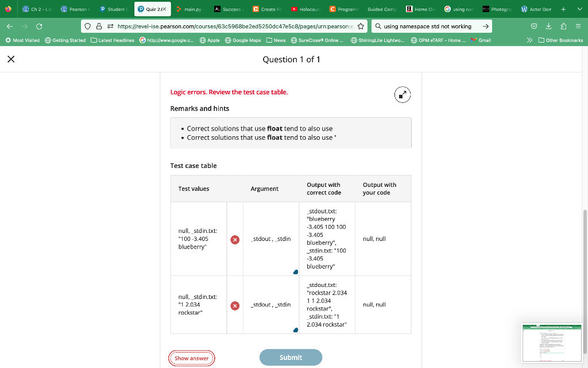Viewport: 588px width, 368px height.
Task: Click the Show answer button
Action: pos(191,358)
